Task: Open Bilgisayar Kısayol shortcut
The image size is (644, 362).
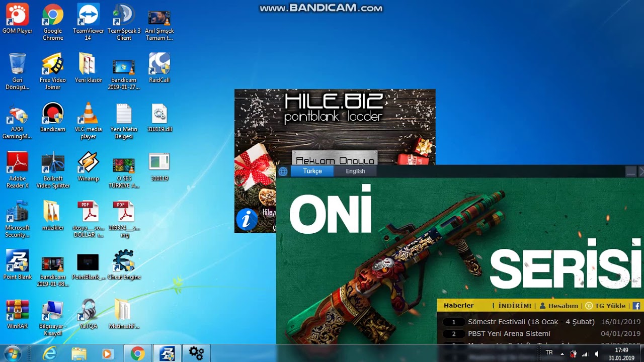Action: coord(53,318)
